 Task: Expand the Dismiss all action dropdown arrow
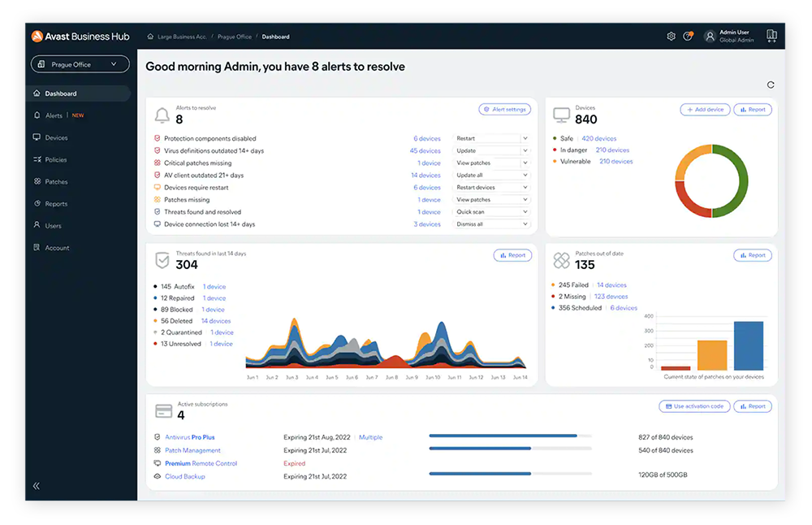click(x=525, y=224)
